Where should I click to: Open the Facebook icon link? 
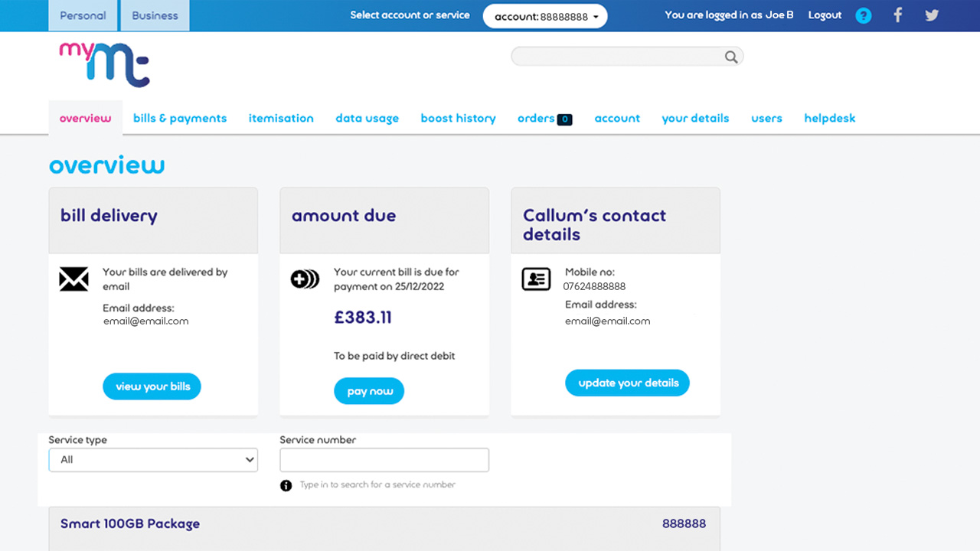898,15
